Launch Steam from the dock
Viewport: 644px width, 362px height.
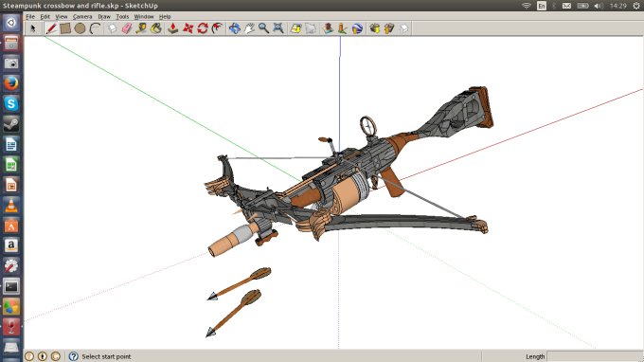11,124
